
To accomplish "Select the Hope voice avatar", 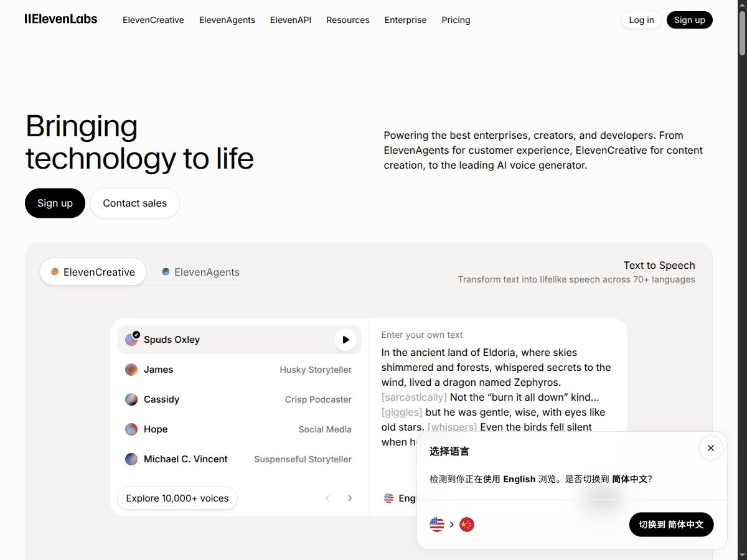I will (x=131, y=429).
